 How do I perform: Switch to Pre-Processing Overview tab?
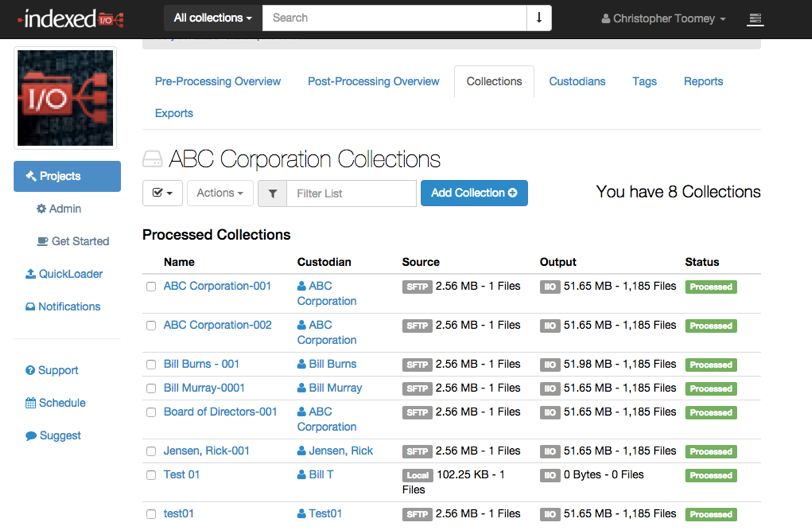[x=218, y=81]
